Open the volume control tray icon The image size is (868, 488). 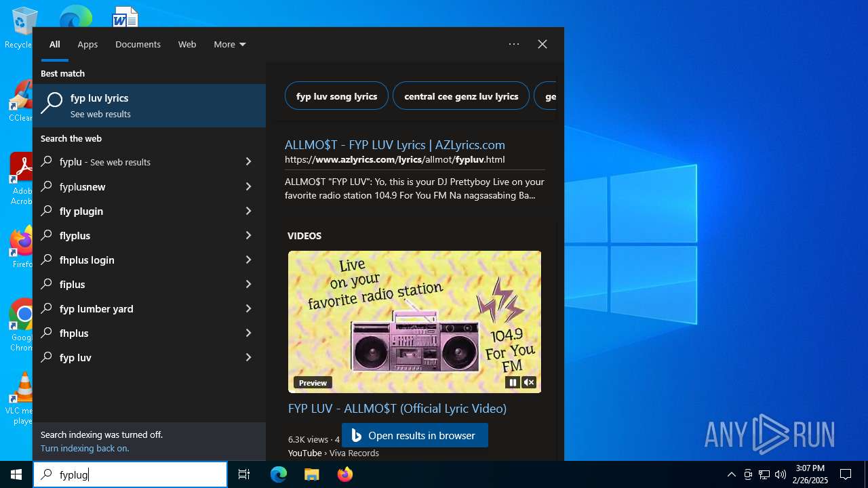point(780,474)
